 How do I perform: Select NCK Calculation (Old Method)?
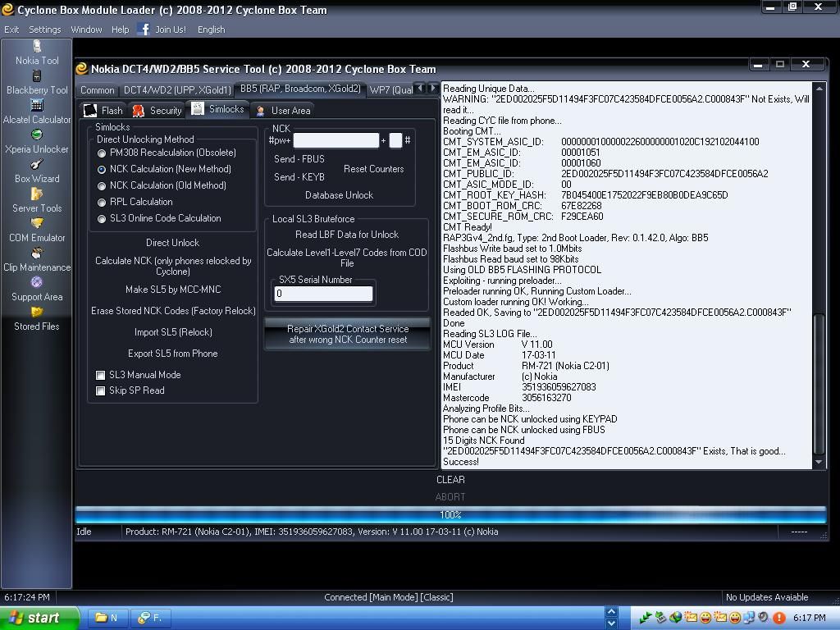click(101, 186)
